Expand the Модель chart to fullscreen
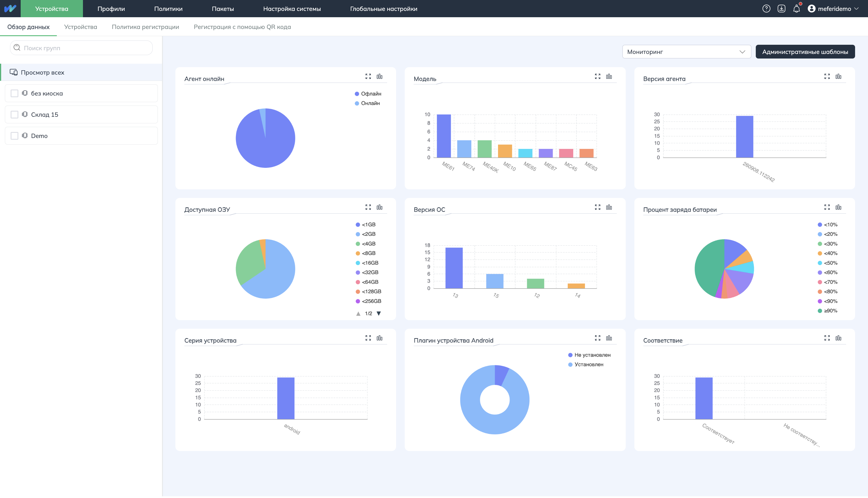Image resolution: width=868 pixels, height=498 pixels. (x=597, y=76)
